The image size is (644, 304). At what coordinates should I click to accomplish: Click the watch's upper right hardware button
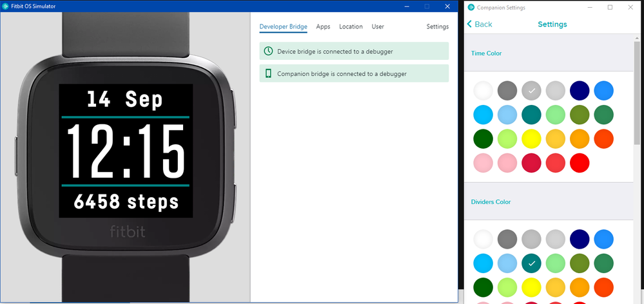(235, 109)
